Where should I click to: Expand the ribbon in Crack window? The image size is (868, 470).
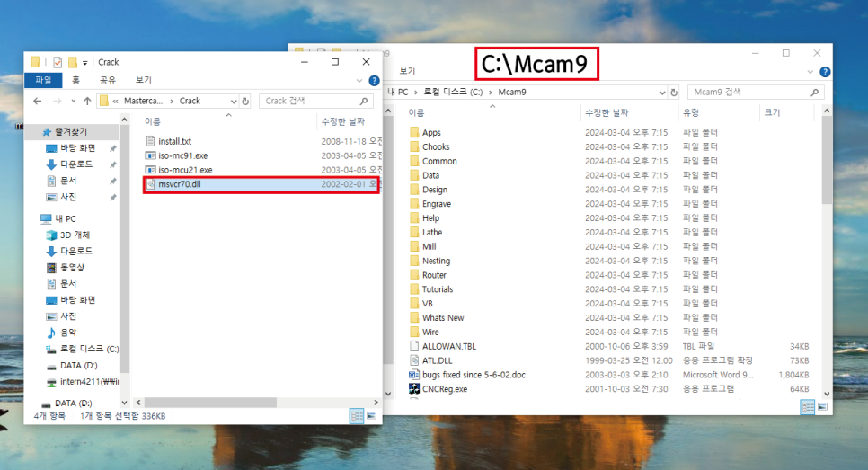359,81
